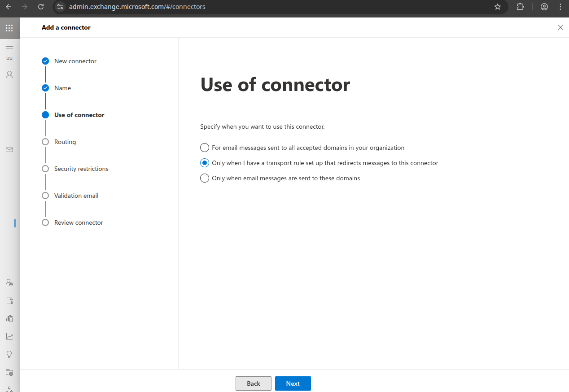Select the Routing step
The image size is (569, 392).
[x=59, y=142]
